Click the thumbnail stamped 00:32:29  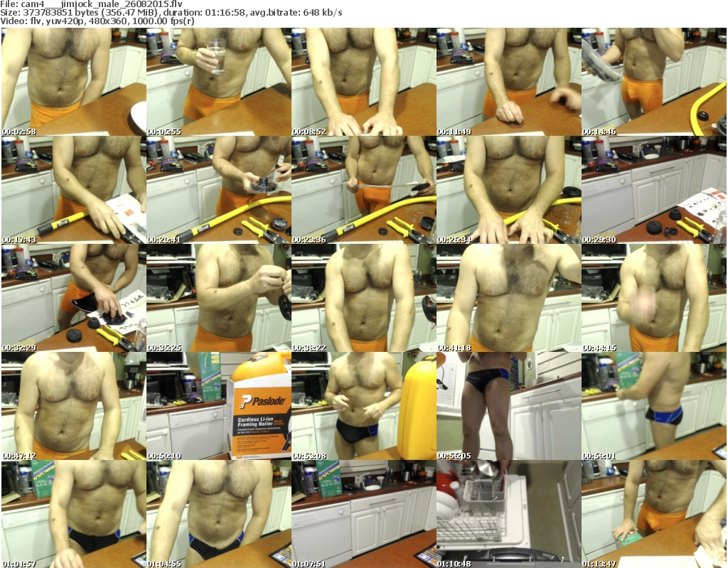tap(74, 298)
